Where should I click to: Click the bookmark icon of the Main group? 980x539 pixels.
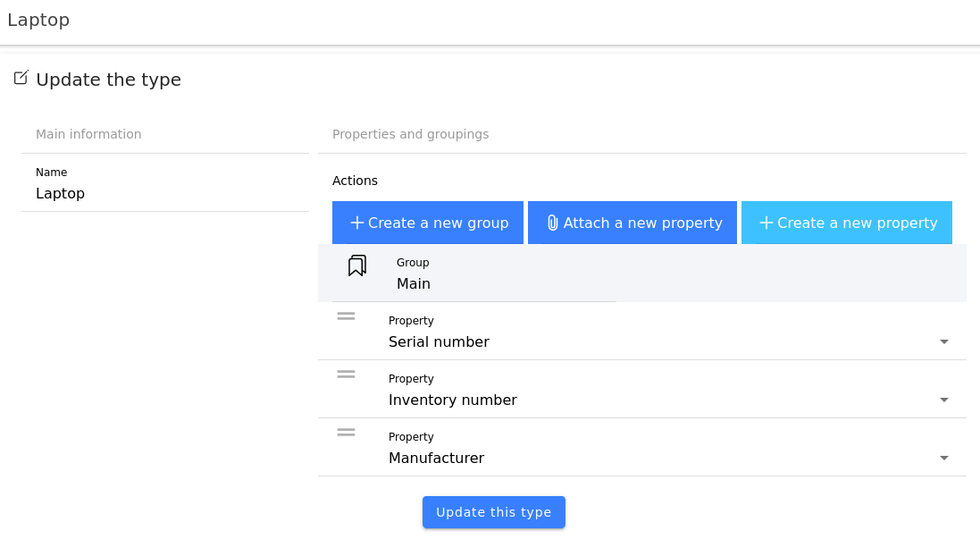pyautogui.click(x=357, y=265)
